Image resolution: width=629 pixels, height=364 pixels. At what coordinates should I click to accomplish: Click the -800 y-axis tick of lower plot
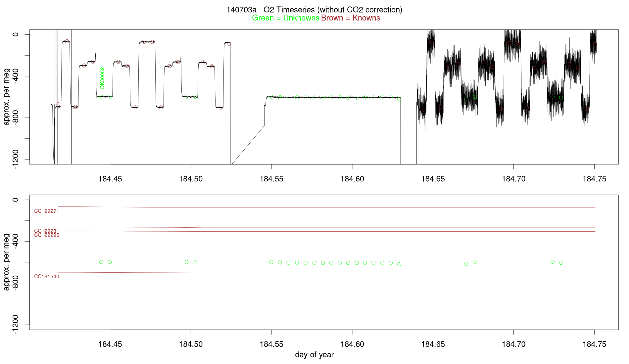[x=15, y=283]
